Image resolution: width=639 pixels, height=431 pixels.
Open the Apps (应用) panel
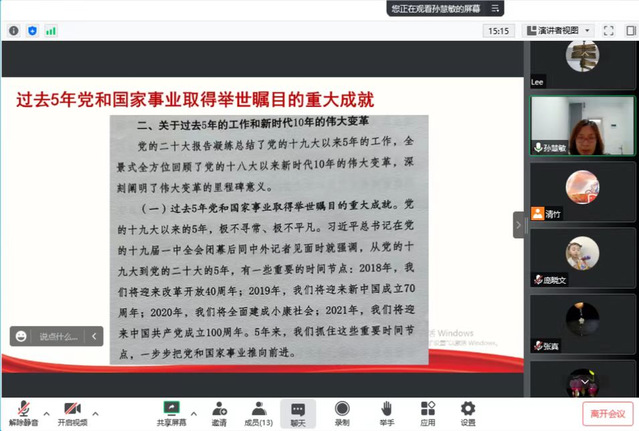point(427,412)
